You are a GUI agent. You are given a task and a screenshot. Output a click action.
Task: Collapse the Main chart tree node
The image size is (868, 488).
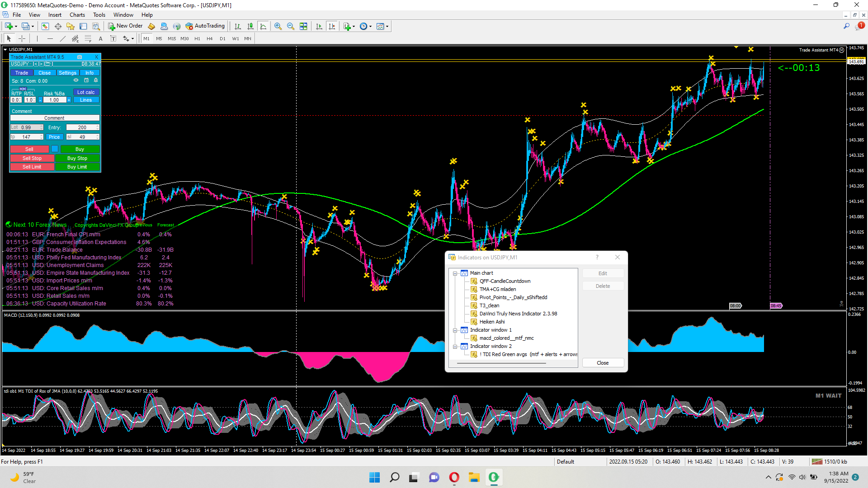coord(455,273)
